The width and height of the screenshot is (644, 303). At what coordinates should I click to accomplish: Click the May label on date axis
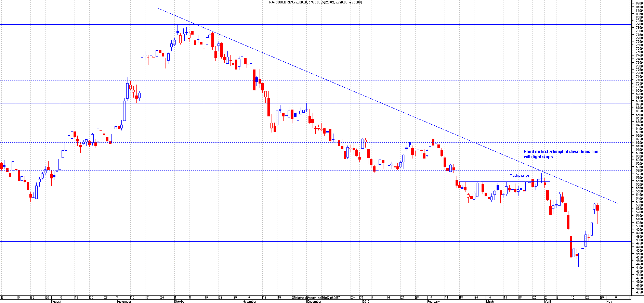click(x=609, y=301)
